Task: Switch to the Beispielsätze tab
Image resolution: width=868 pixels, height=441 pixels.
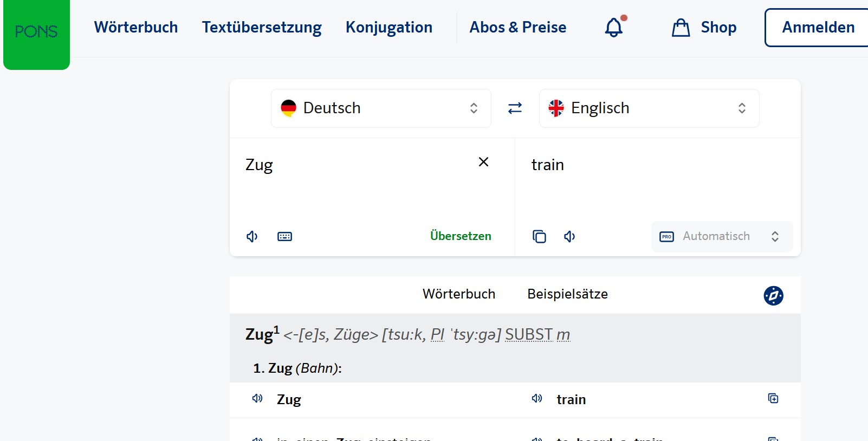Action: tap(567, 294)
